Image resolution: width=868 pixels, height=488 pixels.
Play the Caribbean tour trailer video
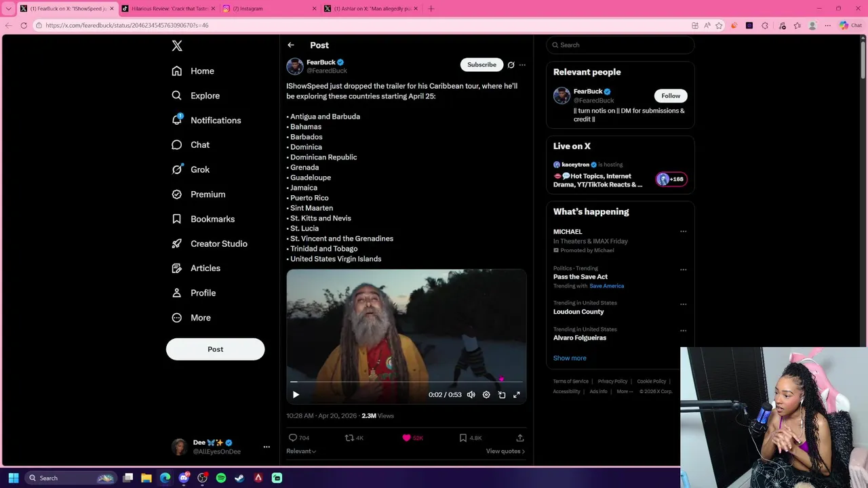coord(296,394)
